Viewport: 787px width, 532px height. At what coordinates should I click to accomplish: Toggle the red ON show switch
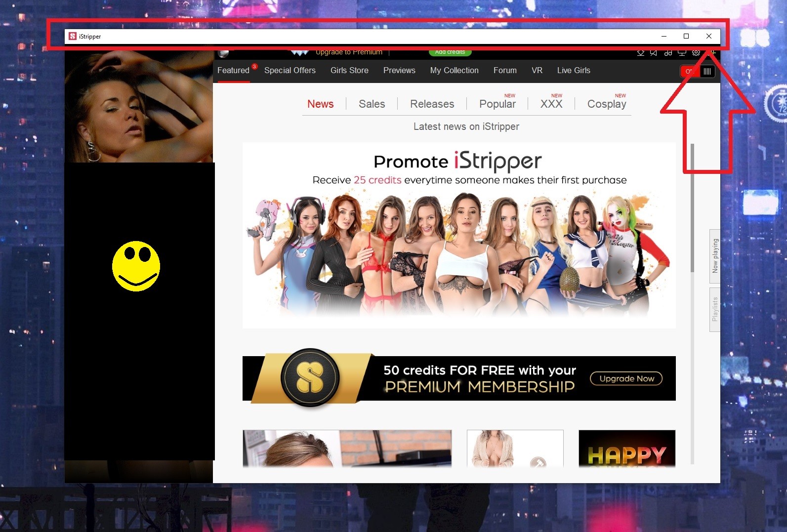pyautogui.click(x=697, y=72)
